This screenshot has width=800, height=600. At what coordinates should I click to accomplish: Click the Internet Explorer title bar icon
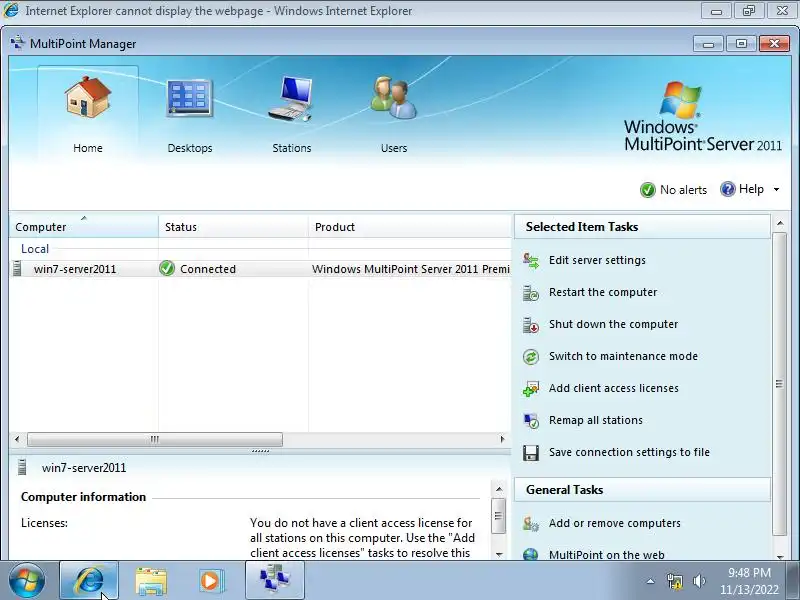(11, 10)
